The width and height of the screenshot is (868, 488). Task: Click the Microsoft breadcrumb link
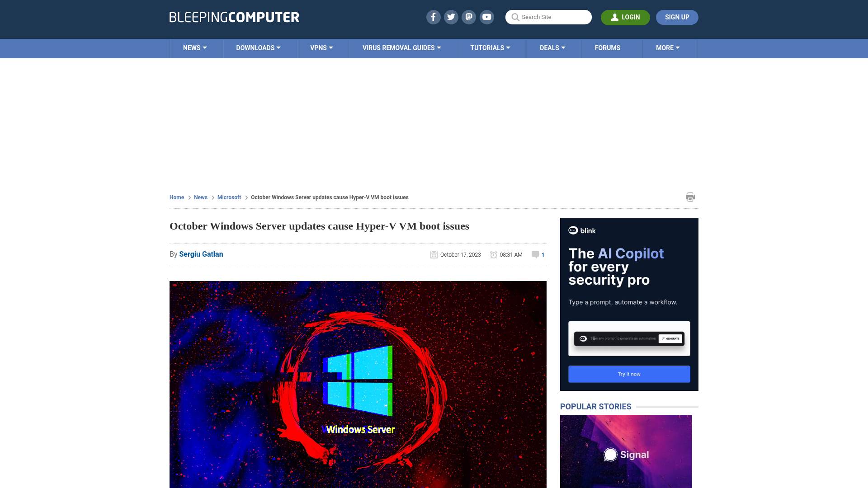click(229, 197)
